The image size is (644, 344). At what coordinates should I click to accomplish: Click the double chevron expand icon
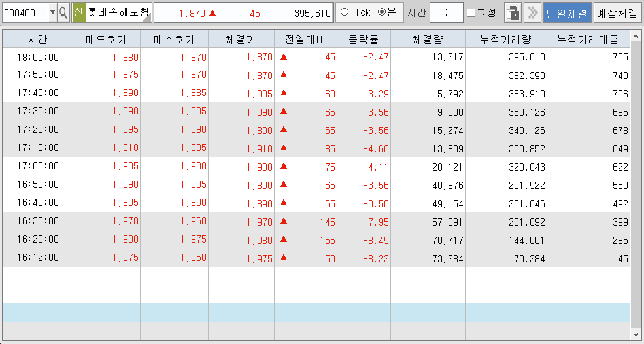(532, 12)
